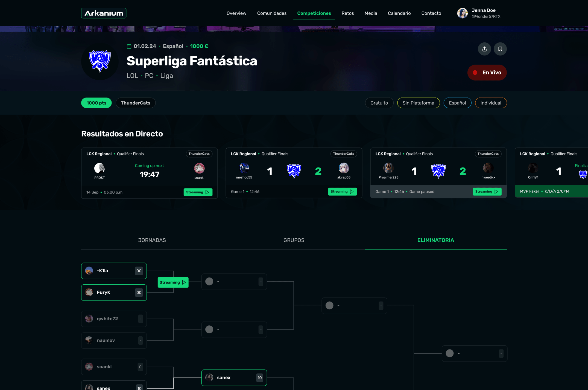The height and width of the screenshot is (390, 588).
Task: Toggle the Individual filter chip
Action: (x=491, y=103)
